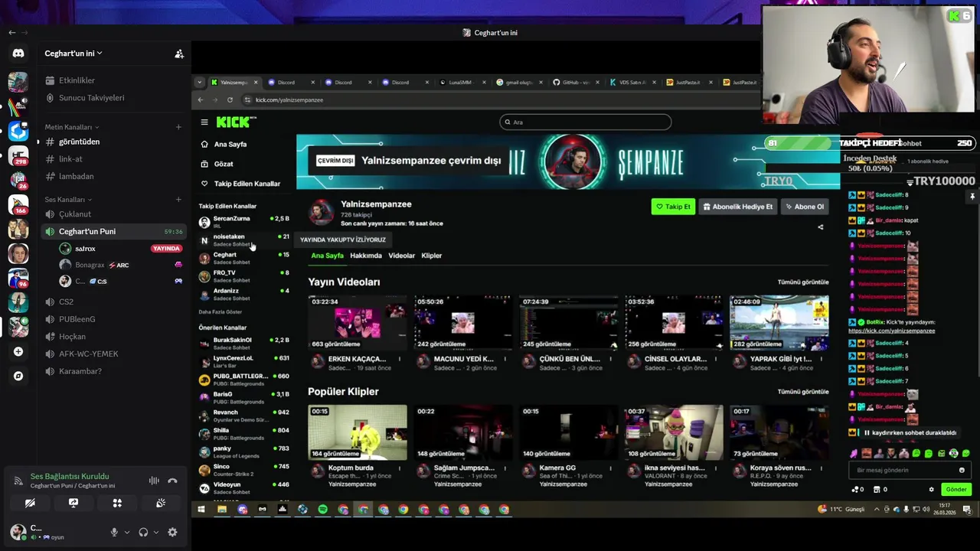The image size is (980, 551).
Task: Start screen share in Discord voice panel
Action: click(x=73, y=503)
